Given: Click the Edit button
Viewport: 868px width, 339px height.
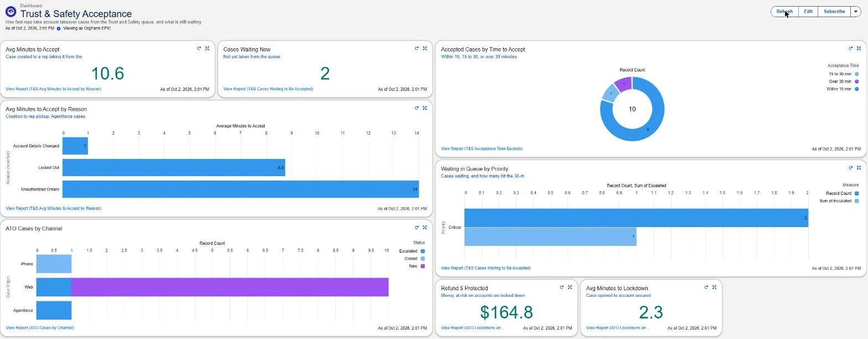Looking at the screenshot, I should pyautogui.click(x=808, y=12).
